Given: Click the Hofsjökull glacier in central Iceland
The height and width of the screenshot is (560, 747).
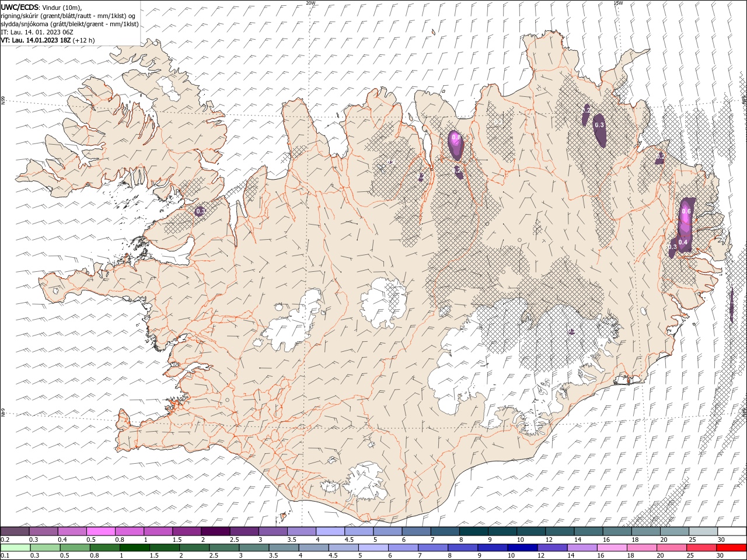Looking at the screenshot, I should pyautogui.click(x=383, y=302).
